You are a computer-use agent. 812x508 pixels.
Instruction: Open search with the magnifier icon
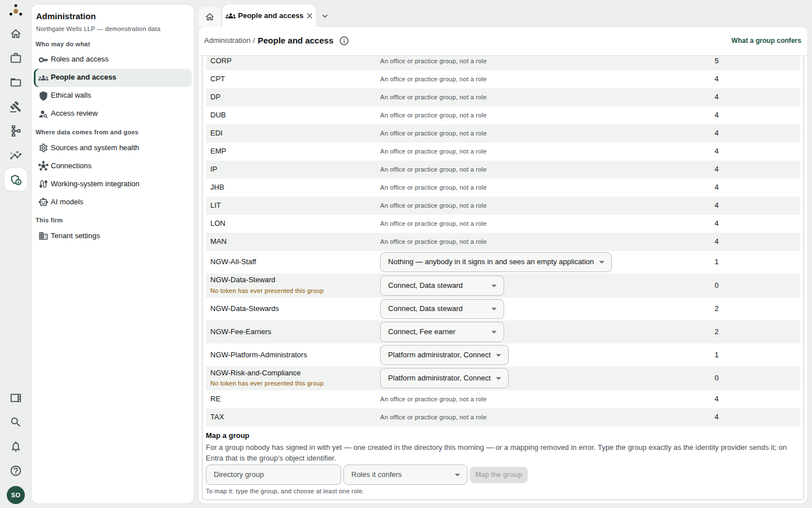(16, 422)
